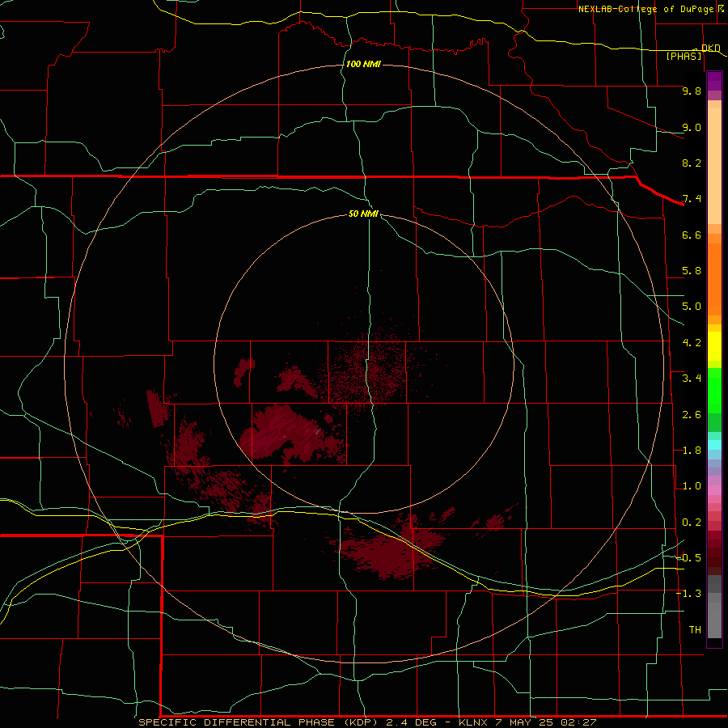Click the 8.2 value on the color scale
Viewport: 728px width, 728px height.
[692, 163]
